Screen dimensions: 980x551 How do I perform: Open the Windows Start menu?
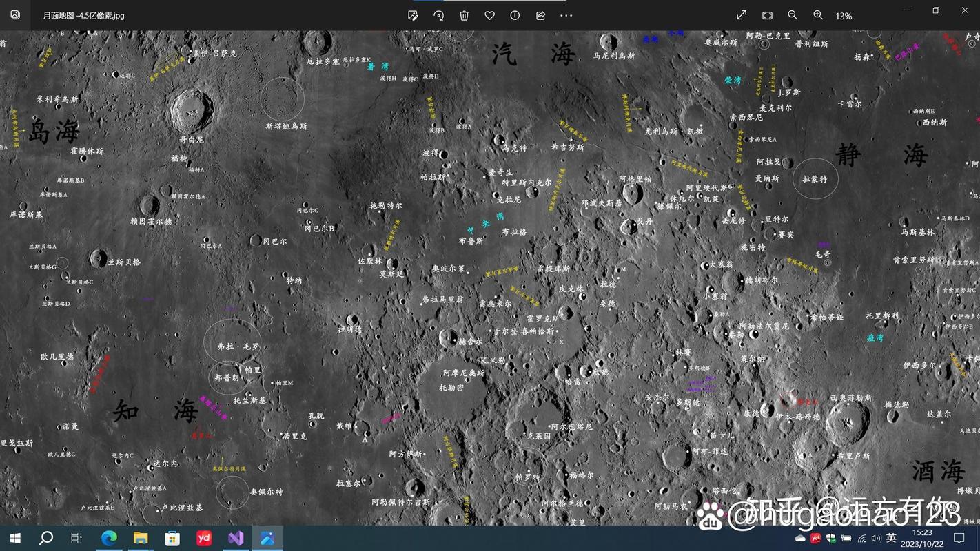pyautogui.click(x=15, y=538)
